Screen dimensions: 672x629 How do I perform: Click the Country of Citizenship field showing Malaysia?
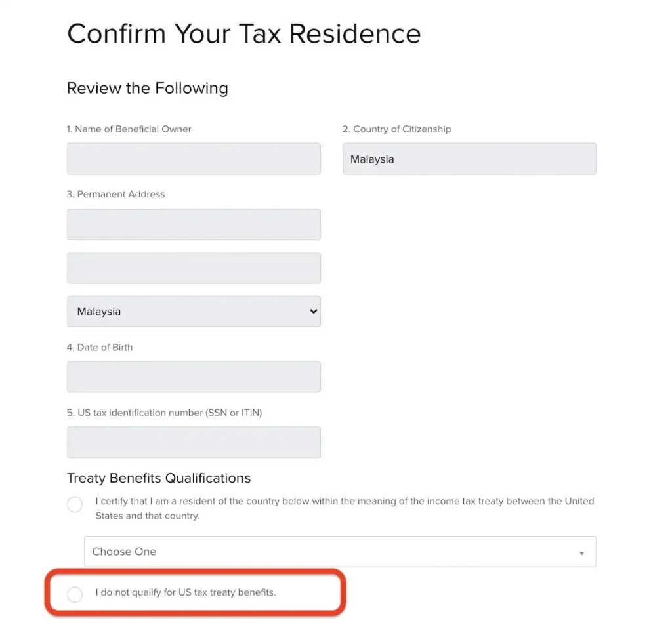[x=469, y=159]
